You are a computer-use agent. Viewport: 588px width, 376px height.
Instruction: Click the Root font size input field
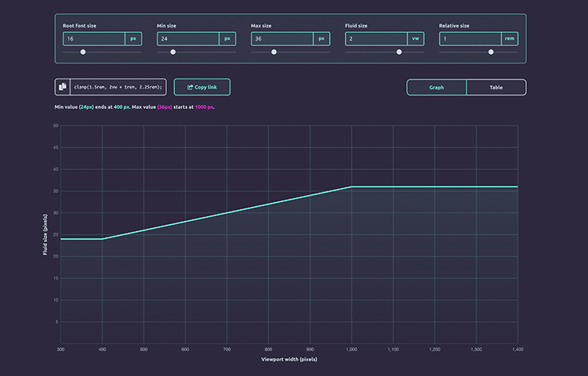coord(94,38)
